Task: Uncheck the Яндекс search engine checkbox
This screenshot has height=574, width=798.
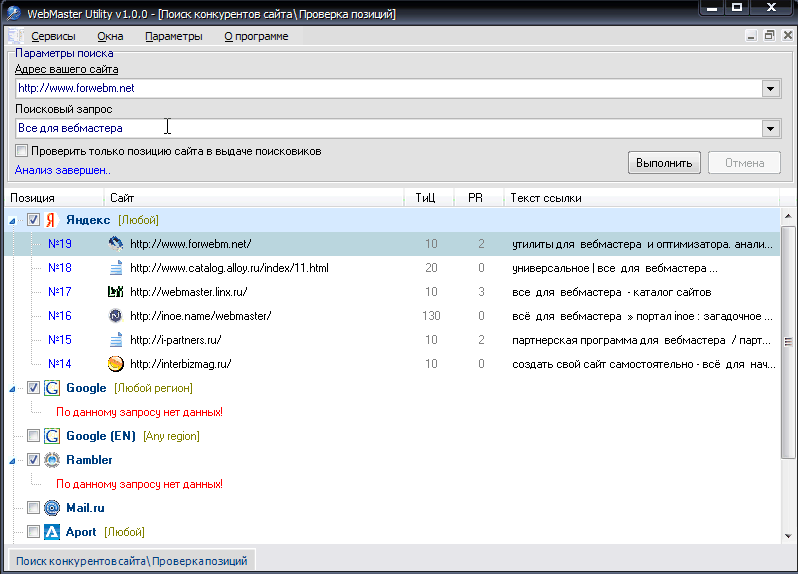Action: (34, 220)
